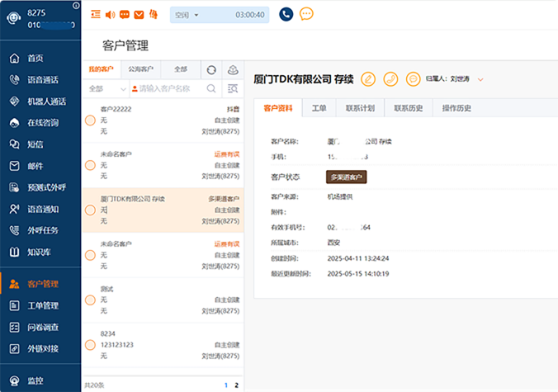Click the call phone icon beside customer name
Image resolution: width=558 pixels, height=392 pixels.
point(390,79)
